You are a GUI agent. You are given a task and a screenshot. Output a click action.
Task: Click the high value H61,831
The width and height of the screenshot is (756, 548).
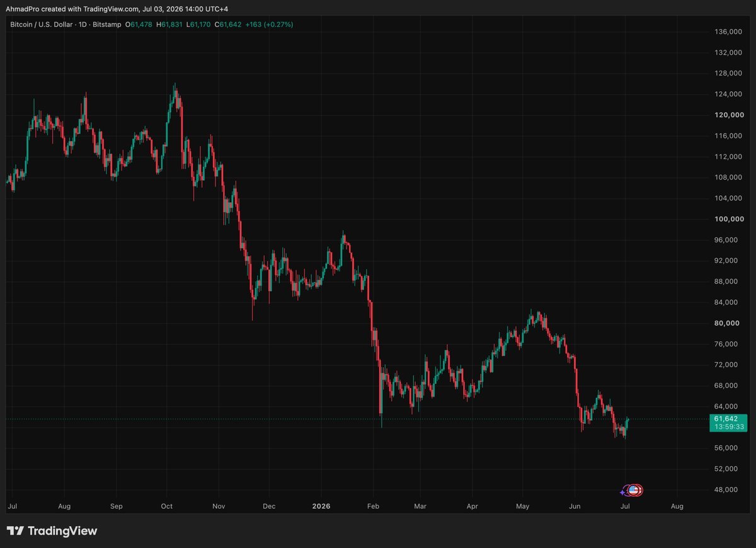pos(171,25)
